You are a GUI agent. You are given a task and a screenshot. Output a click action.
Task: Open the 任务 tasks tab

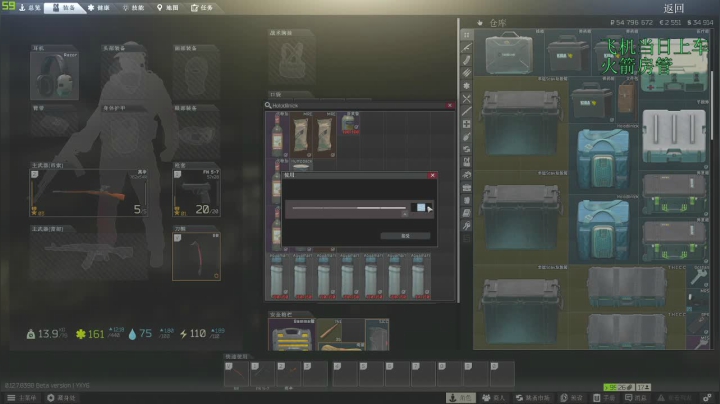[202, 7]
